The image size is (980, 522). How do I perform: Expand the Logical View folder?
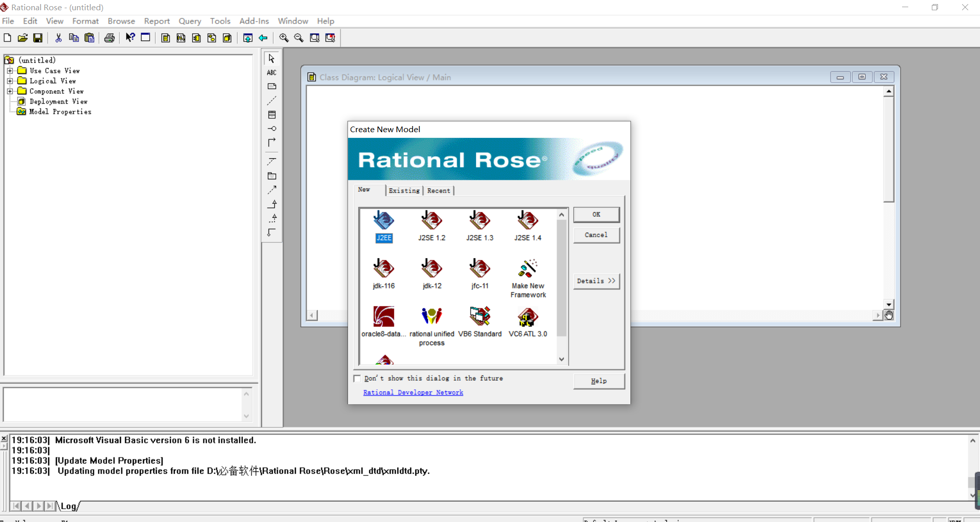[10, 81]
